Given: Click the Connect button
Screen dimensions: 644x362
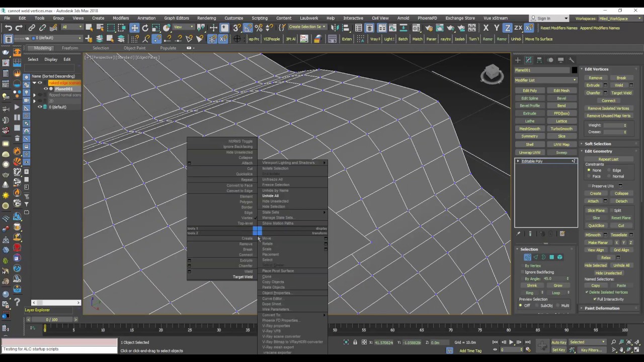Looking at the screenshot, I should pyautogui.click(x=608, y=101).
